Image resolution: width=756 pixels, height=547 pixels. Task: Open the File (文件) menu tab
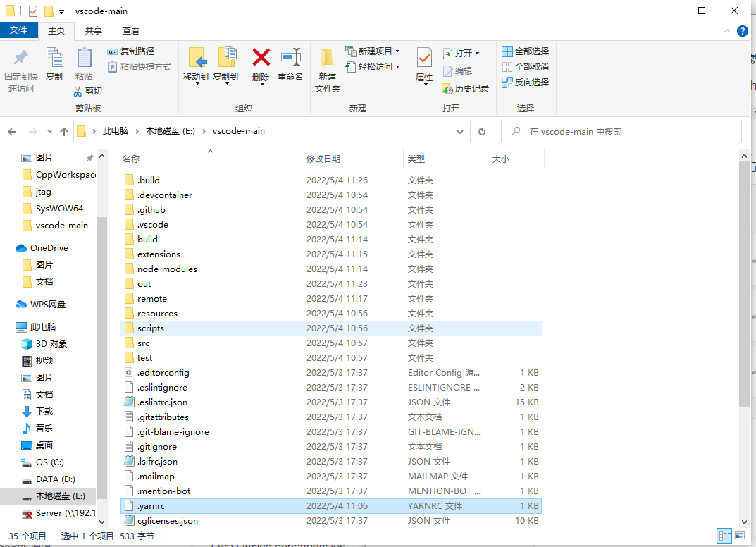[18, 30]
